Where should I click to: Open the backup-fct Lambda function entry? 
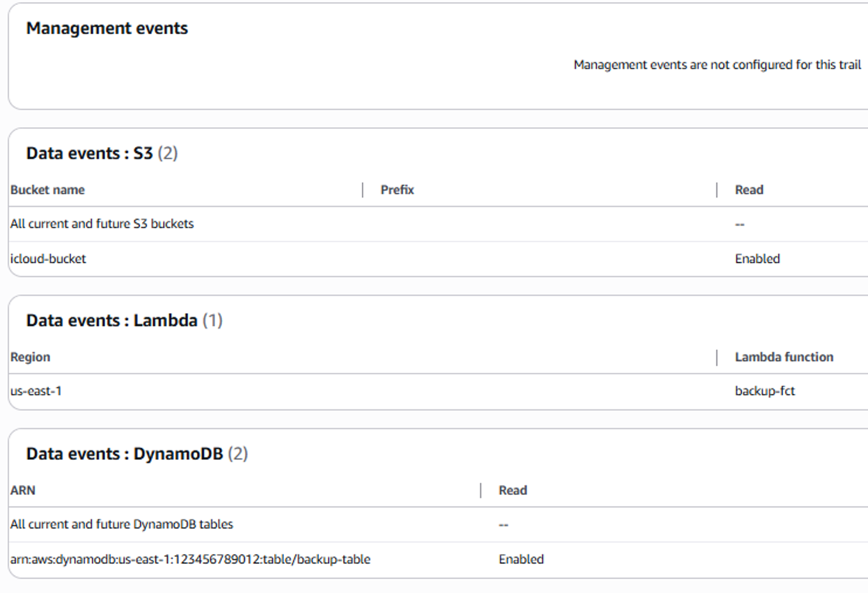765,391
